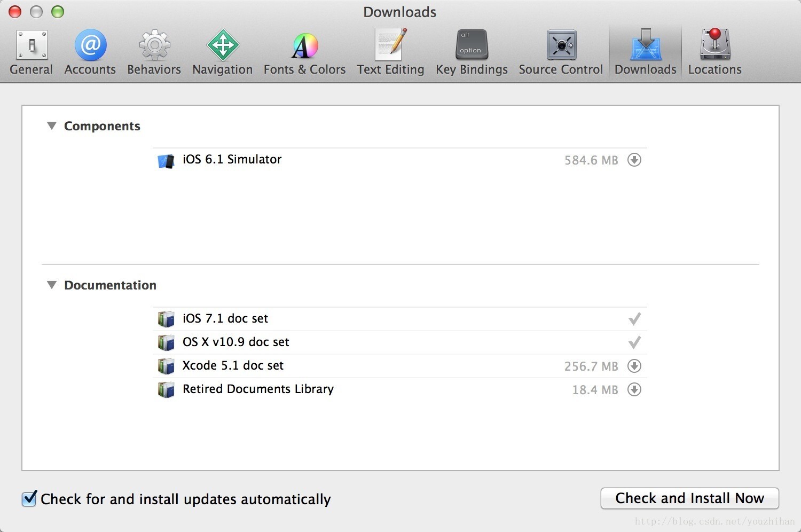Close the Downloads preferences window
Screen dimensions: 801x532
[15, 12]
